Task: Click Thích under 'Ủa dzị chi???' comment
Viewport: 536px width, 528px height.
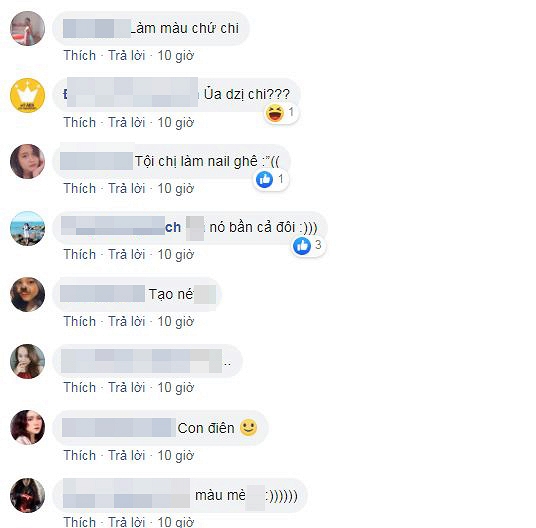Action: coord(80,122)
